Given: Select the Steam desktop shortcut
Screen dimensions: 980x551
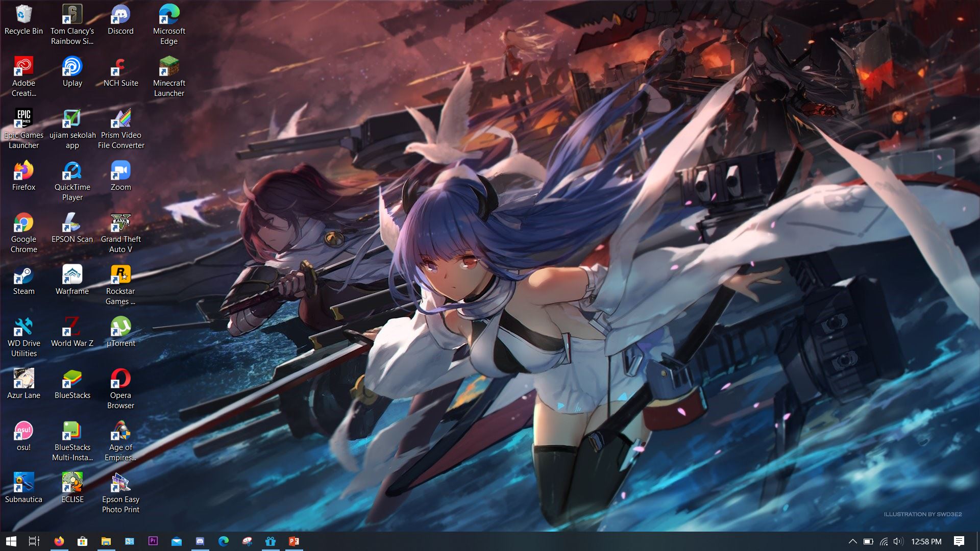Looking at the screenshot, I should (x=23, y=280).
